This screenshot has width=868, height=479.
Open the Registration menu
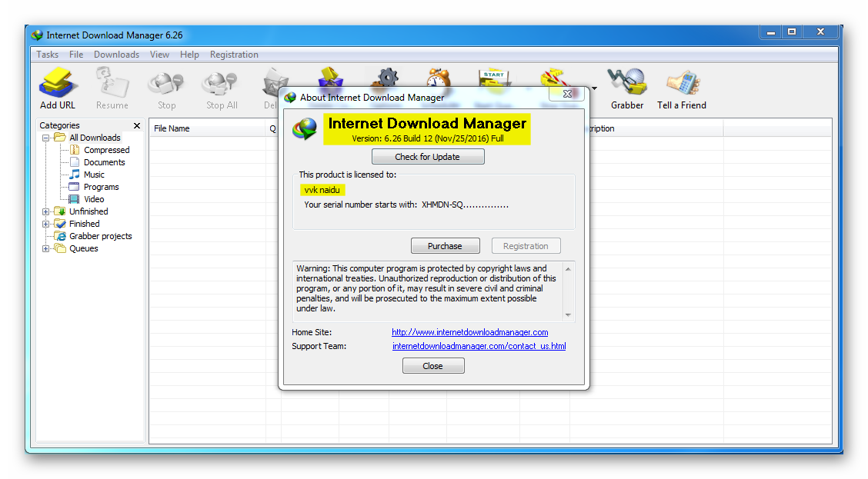234,55
